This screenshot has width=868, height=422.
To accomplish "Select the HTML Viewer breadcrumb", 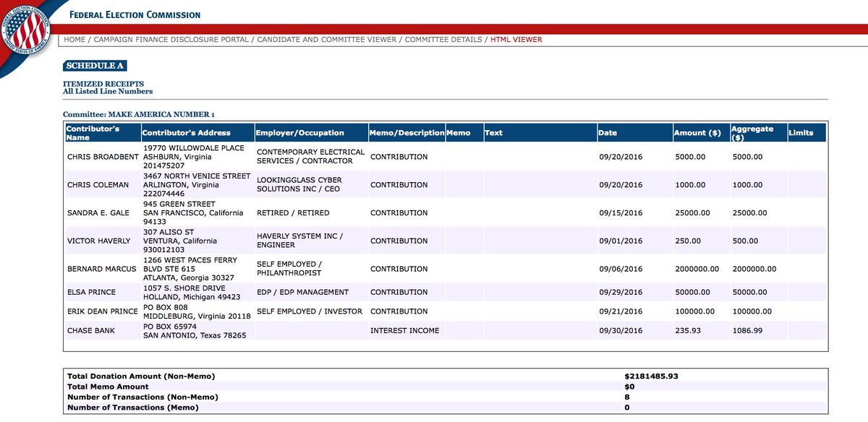I will (x=516, y=40).
